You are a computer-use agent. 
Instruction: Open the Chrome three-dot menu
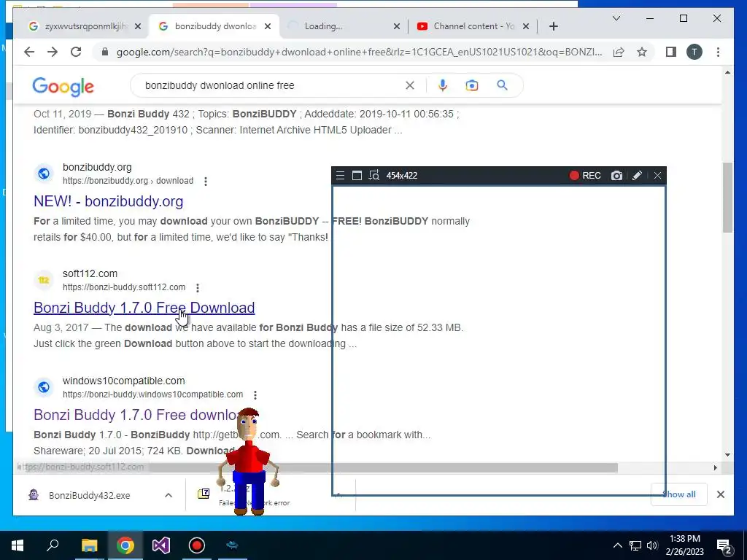pyautogui.click(x=718, y=52)
